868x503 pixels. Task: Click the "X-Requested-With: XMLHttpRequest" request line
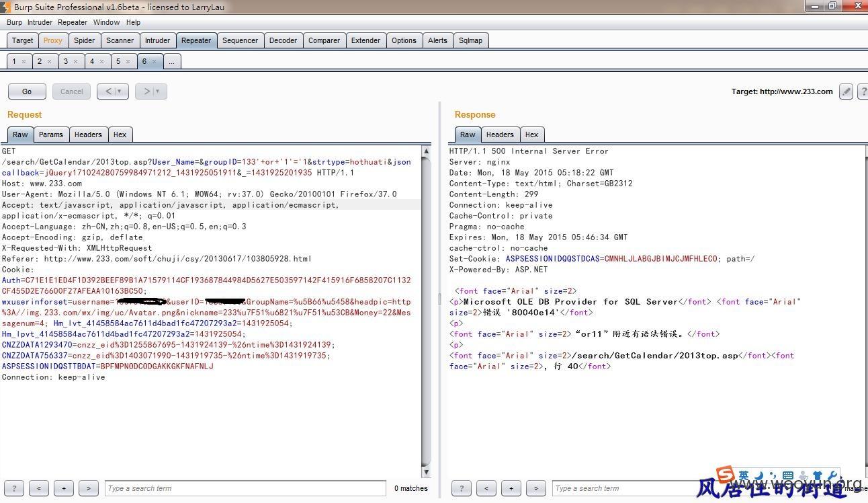(77, 248)
